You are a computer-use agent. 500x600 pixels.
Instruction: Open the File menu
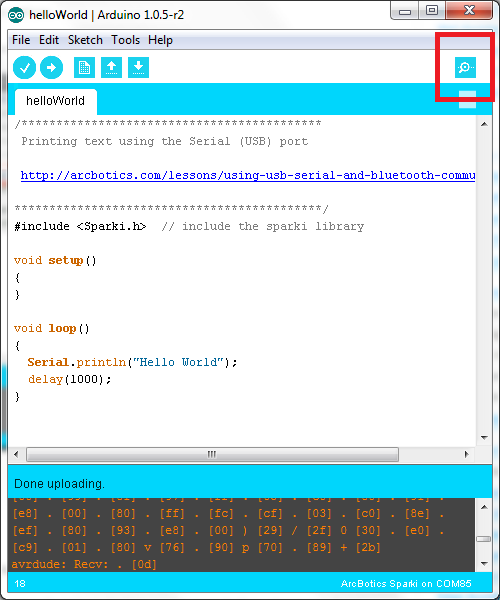(21, 40)
